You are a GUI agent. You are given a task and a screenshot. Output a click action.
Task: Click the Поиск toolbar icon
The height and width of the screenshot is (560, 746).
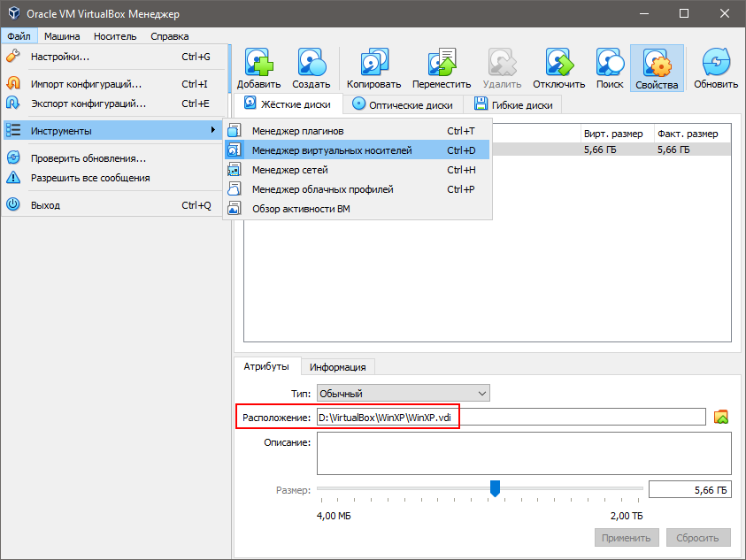coord(610,62)
